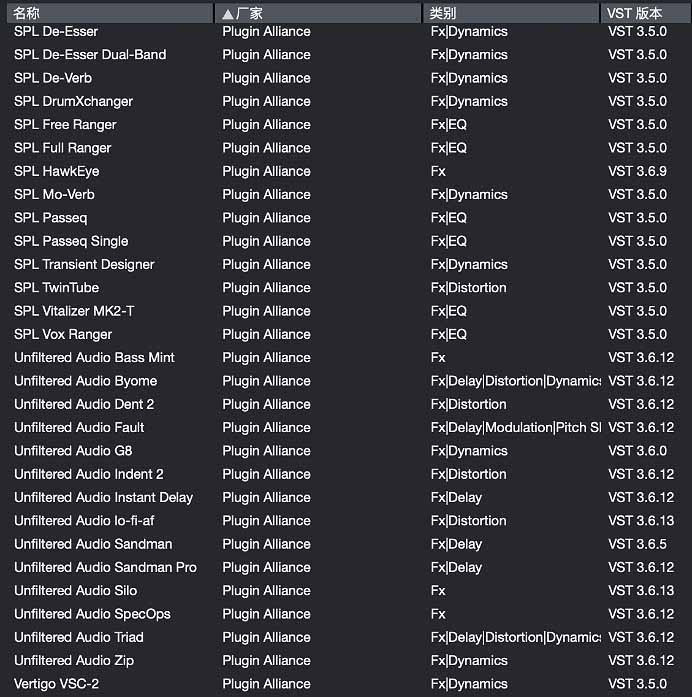Select Unfiltered Audio Byome plugin
This screenshot has height=697, width=692.
click(346, 381)
